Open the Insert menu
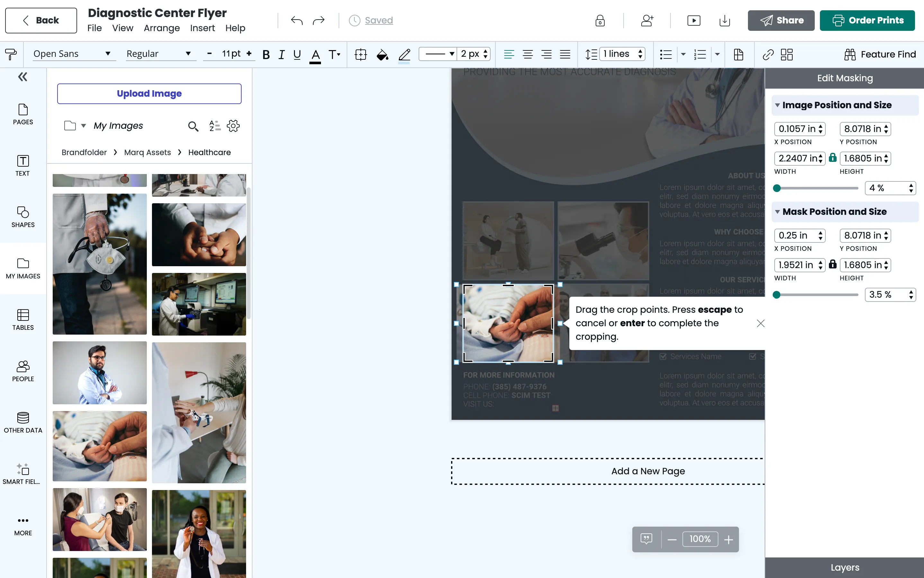This screenshot has width=924, height=578. [202, 28]
